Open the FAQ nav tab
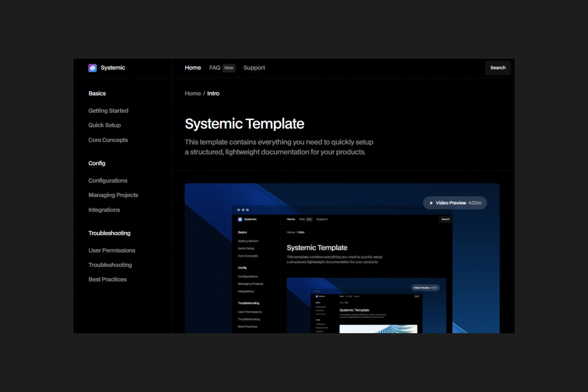Screen dimensions: 588x392 215,68
